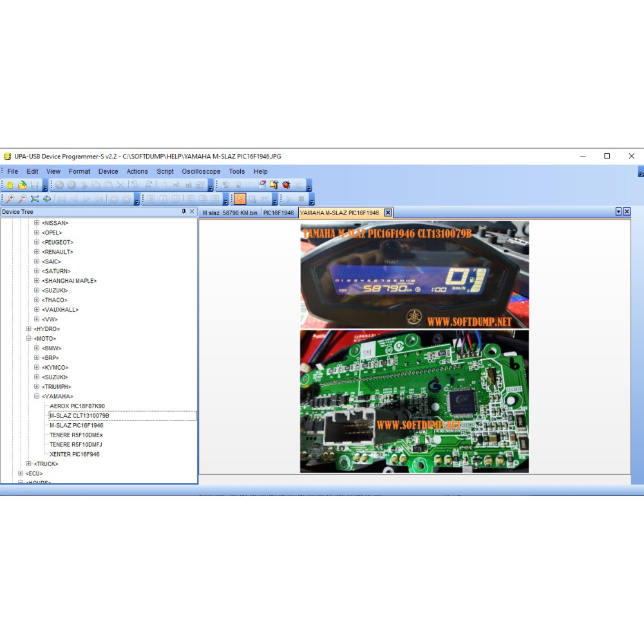644x644 pixels.
Task: Select TENERE R5F10DMEx tree item
Action: coord(76,435)
